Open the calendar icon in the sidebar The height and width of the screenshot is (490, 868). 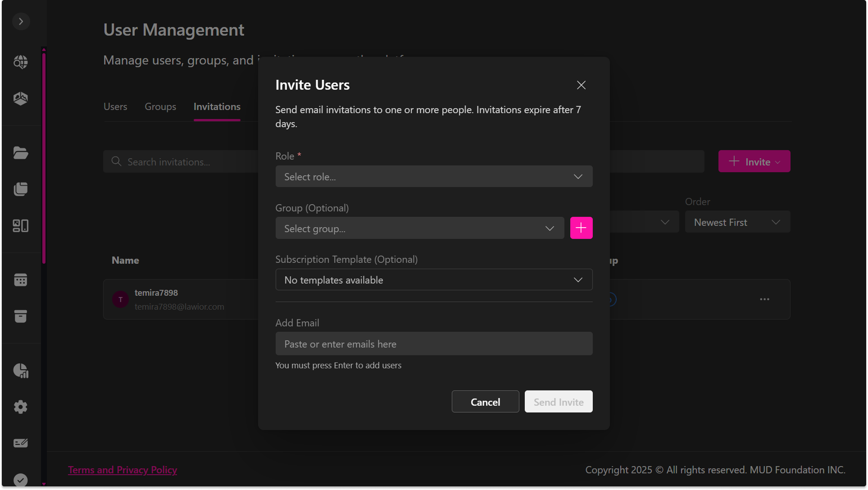(x=21, y=280)
